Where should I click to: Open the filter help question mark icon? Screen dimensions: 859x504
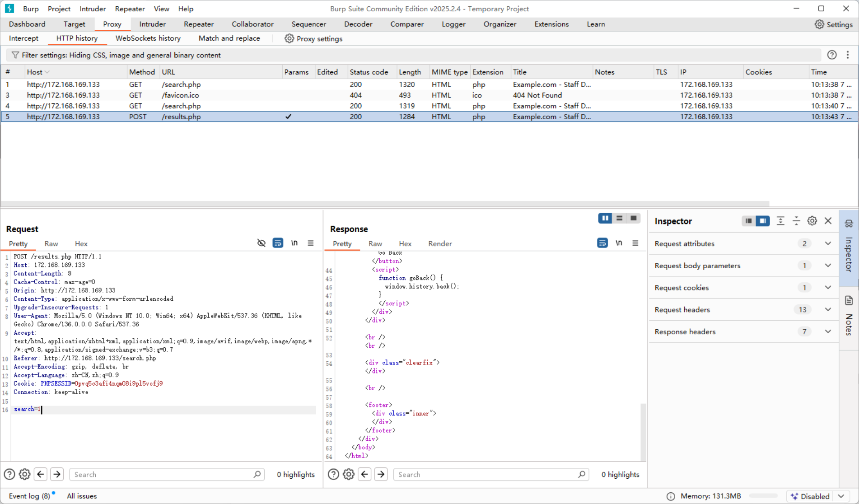(x=832, y=55)
